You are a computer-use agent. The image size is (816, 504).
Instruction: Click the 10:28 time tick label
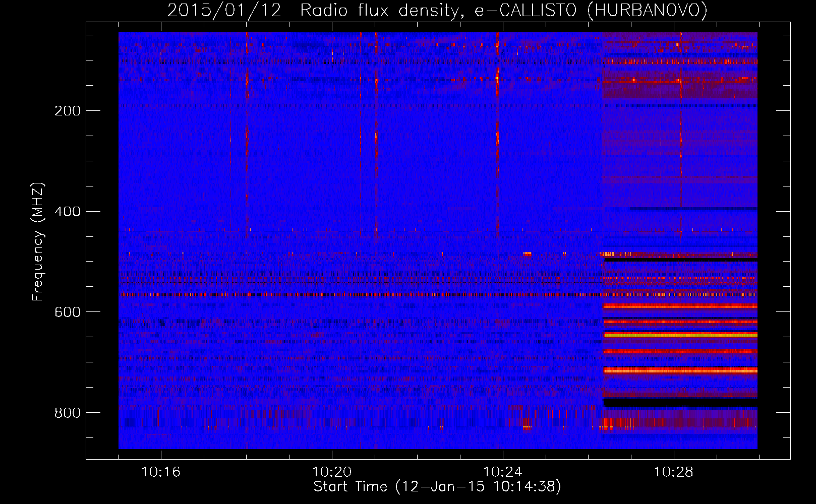click(674, 472)
